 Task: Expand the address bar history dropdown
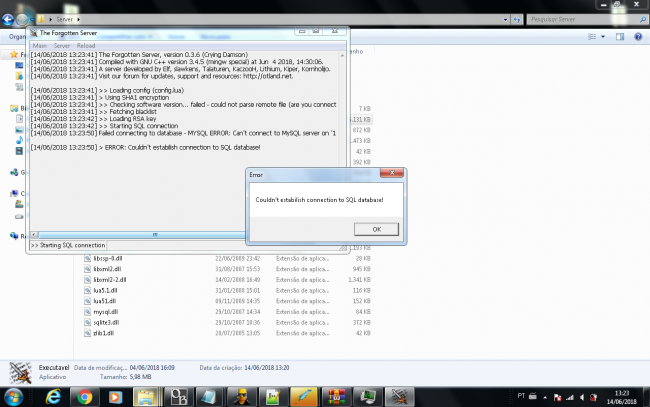pyautogui.click(x=505, y=19)
